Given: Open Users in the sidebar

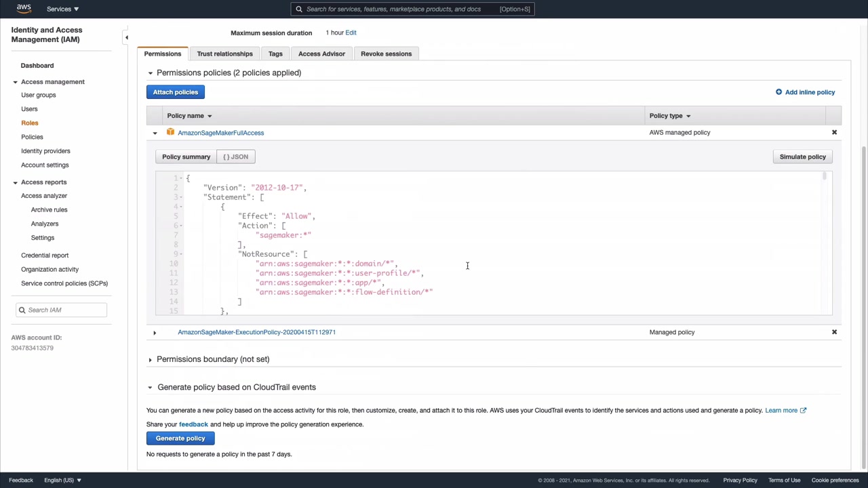Looking at the screenshot, I should point(29,109).
